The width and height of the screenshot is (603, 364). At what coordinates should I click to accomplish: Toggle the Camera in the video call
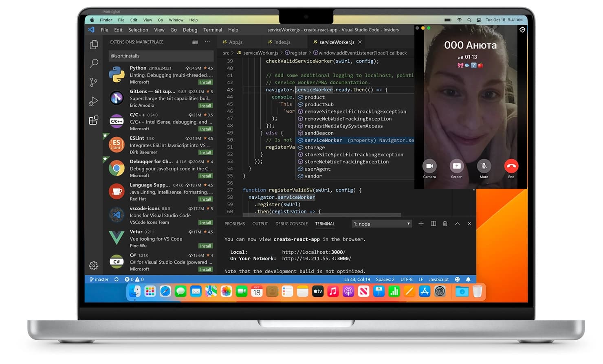pyautogui.click(x=429, y=166)
